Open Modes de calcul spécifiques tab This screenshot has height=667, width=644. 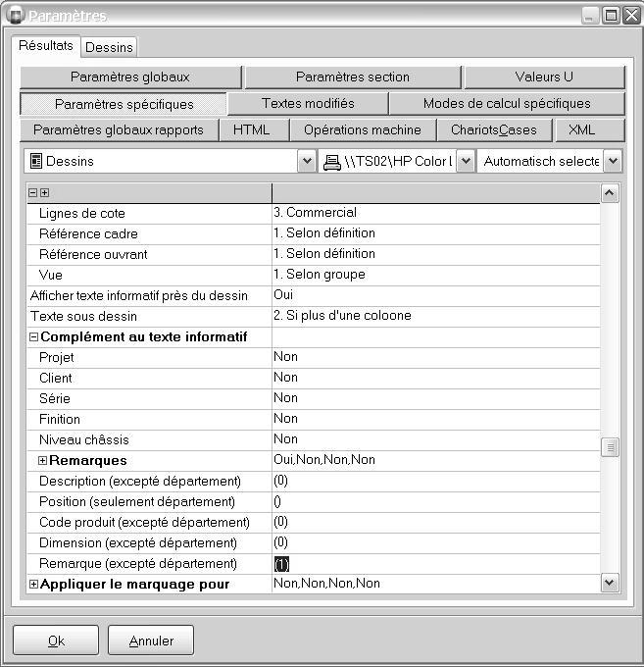coord(507,103)
